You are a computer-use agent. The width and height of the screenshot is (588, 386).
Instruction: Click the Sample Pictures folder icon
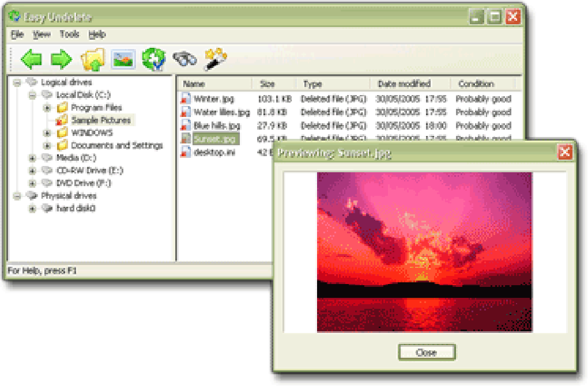click(x=62, y=120)
